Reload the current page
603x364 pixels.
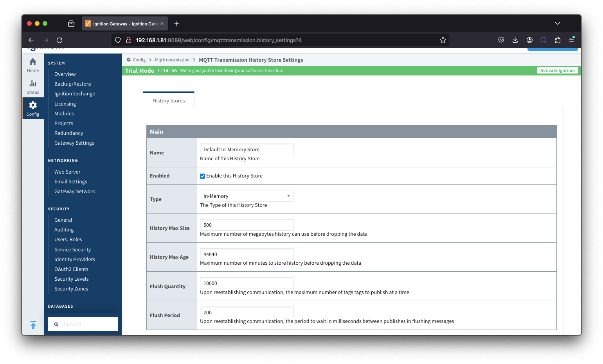[x=59, y=40]
